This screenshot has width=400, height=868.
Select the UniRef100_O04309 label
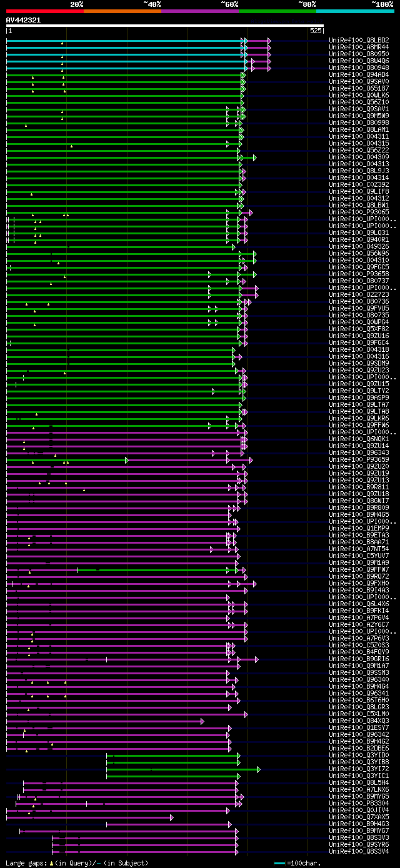[359, 157]
